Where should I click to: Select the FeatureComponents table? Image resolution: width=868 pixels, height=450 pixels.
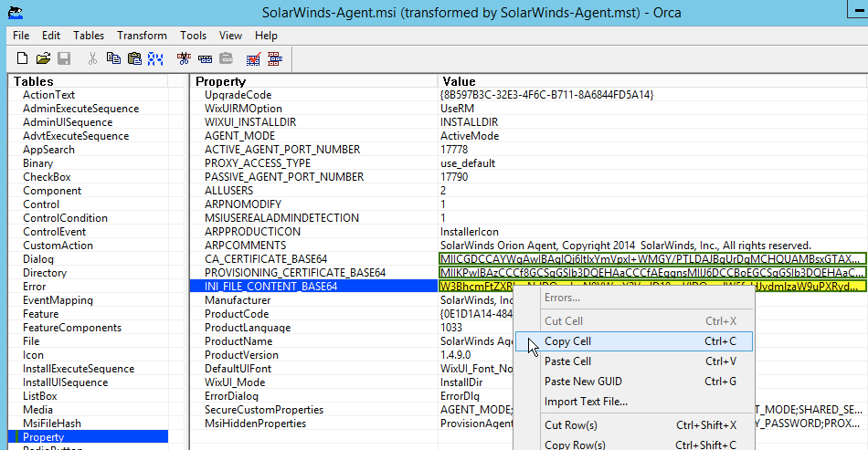pos(72,328)
